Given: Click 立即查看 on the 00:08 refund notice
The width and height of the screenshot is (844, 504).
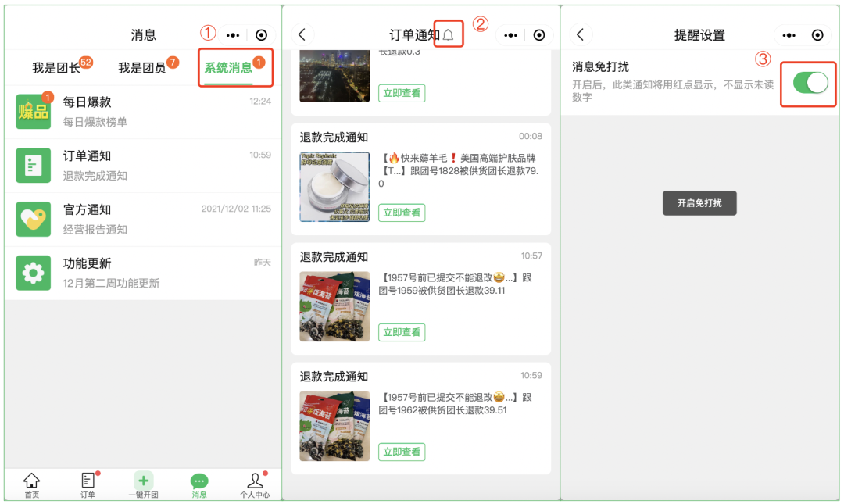Looking at the screenshot, I should click(x=402, y=213).
